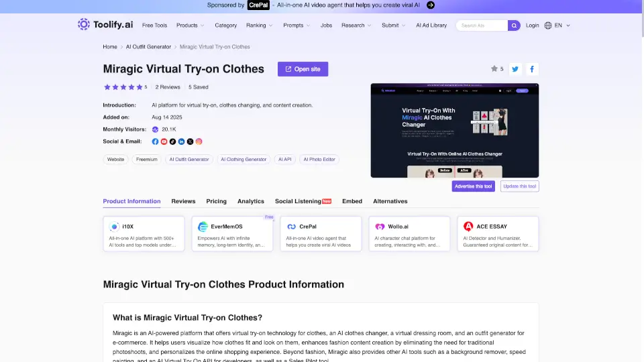Open Free Tools in navigation

pos(154,25)
